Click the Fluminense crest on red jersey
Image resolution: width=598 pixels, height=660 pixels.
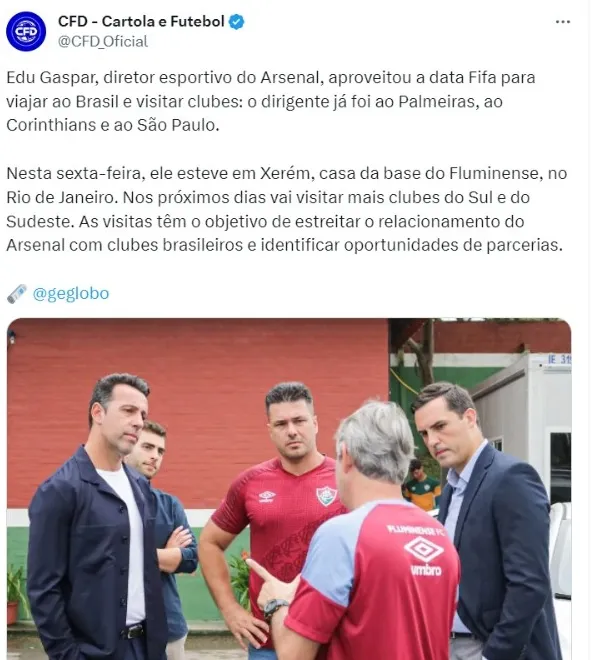[x=326, y=496]
